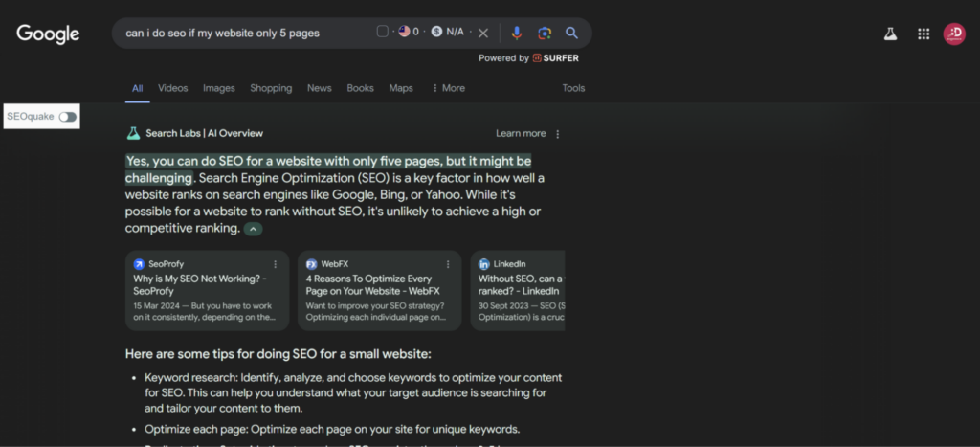Switch to the Videos tab
This screenshot has width=980, height=447.
click(172, 88)
